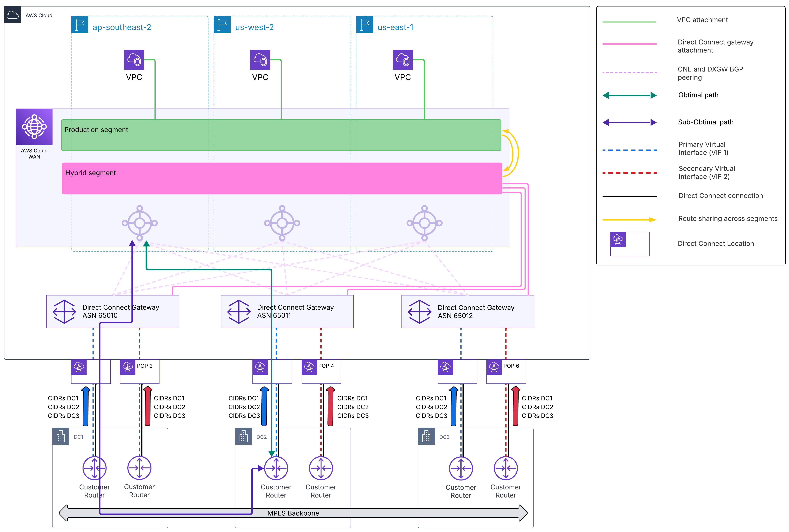Click the Direct Connect Gateway ASN 65011 label

pos(295,312)
